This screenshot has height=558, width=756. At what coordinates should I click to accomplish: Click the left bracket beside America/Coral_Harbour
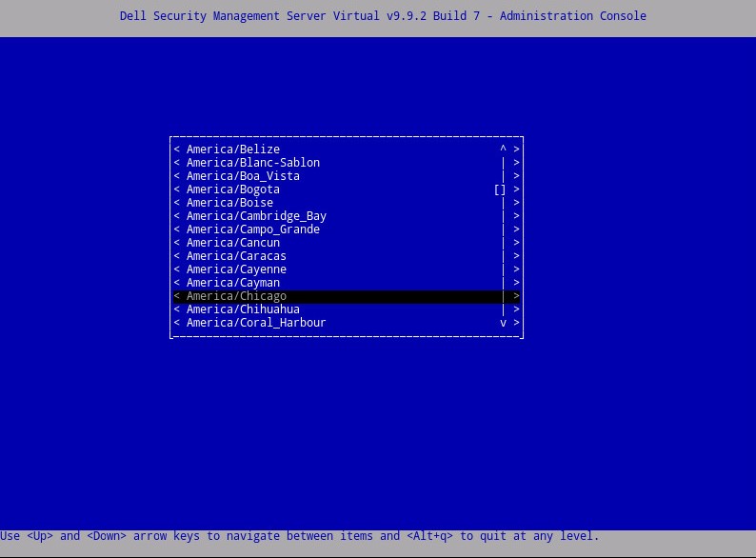(x=176, y=323)
